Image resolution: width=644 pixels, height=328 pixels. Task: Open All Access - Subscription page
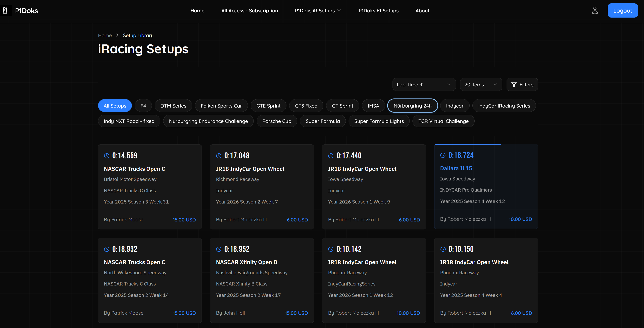coord(249,11)
